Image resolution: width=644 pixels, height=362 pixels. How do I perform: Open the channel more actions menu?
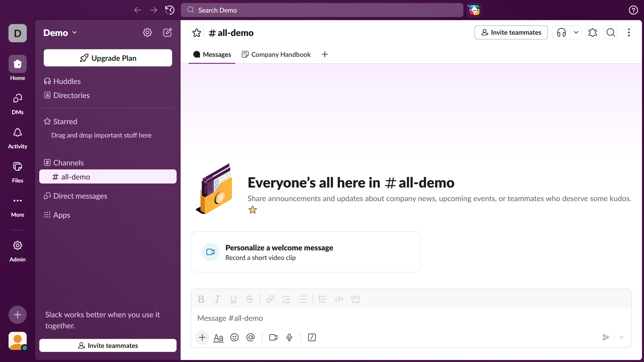tap(629, 32)
